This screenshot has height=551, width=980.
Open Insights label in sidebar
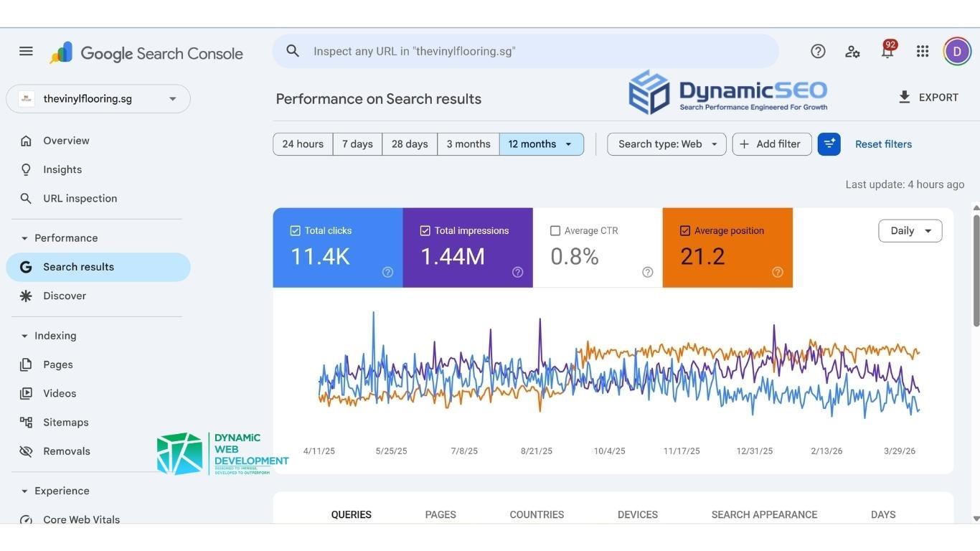pos(62,169)
